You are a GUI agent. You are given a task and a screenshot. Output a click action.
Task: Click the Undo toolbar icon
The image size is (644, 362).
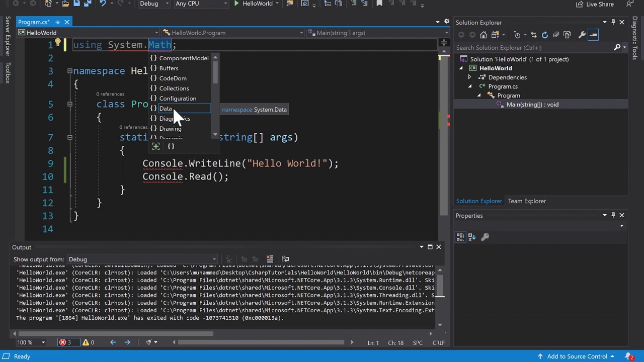click(x=103, y=4)
